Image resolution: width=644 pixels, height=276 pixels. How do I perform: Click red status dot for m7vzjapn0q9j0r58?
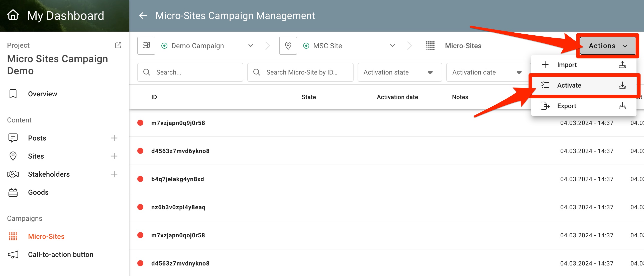(x=140, y=123)
